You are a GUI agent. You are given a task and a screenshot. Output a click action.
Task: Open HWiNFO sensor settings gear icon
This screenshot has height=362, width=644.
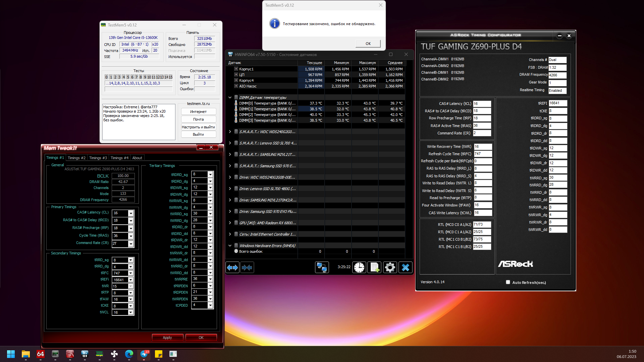[x=390, y=267]
